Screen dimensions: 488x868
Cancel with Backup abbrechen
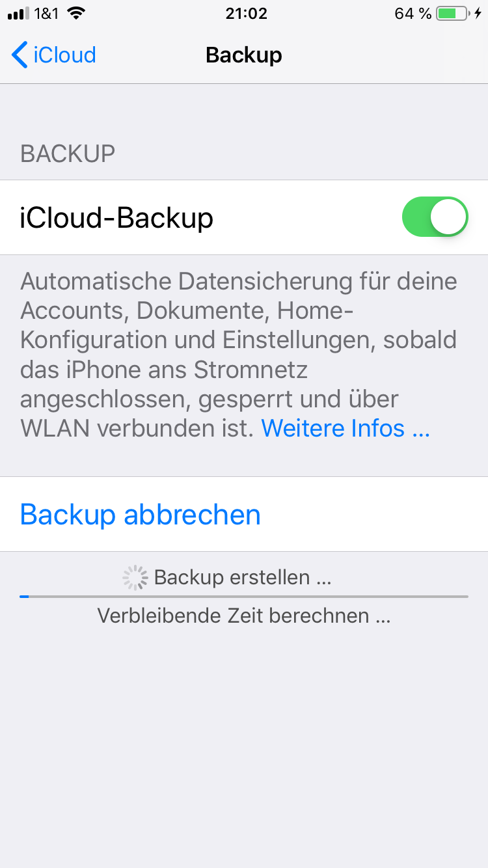141,515
